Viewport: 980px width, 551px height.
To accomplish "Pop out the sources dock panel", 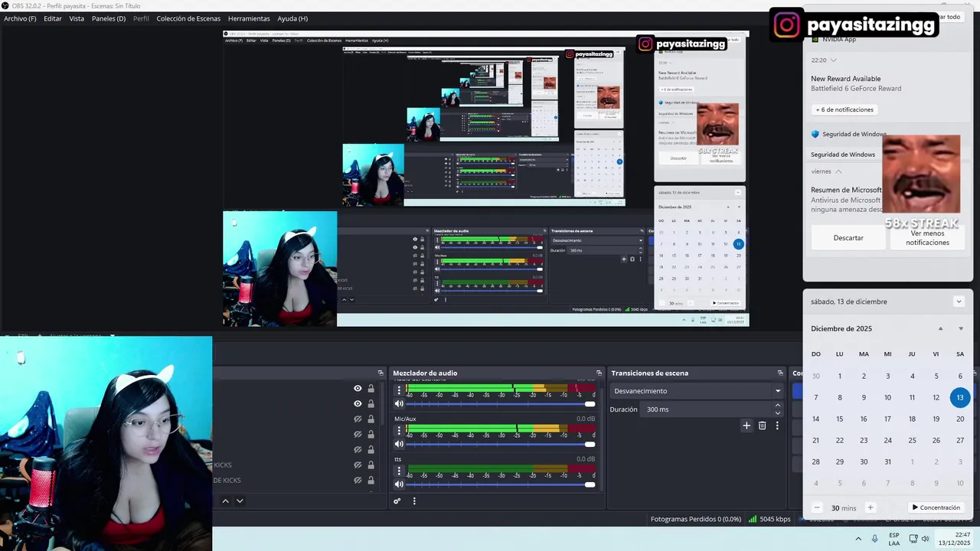I will pos(381,373).
